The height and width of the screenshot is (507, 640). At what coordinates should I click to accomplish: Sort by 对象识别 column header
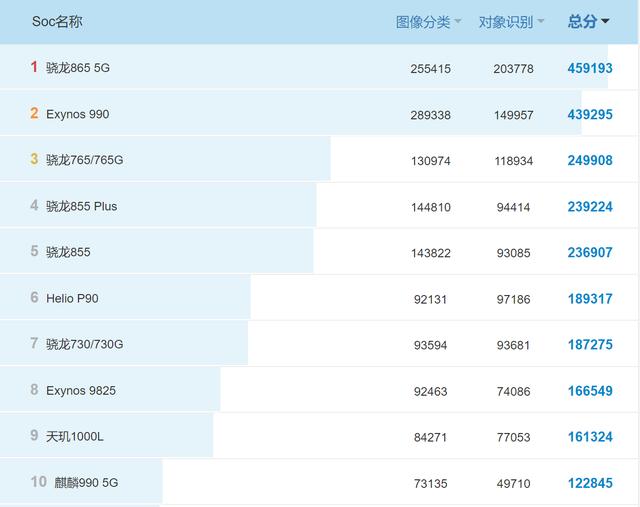(x=511, y=22)
